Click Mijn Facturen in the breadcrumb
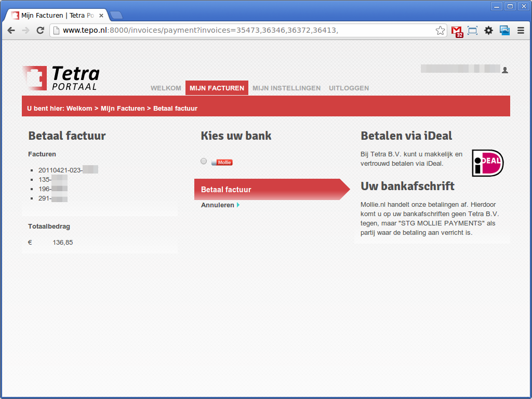532x399 pixels. (123, 109)
